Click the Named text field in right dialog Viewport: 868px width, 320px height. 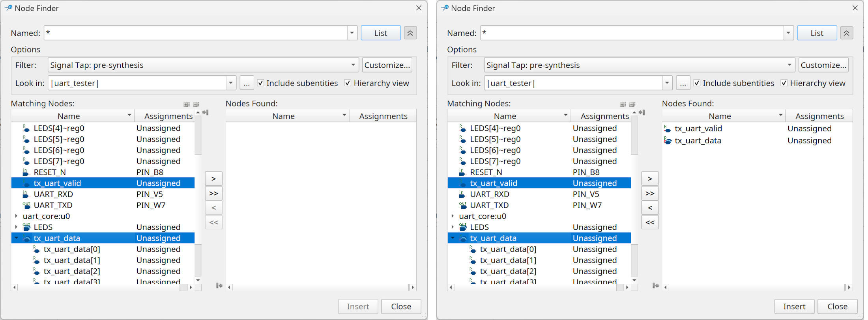(631, 33)
